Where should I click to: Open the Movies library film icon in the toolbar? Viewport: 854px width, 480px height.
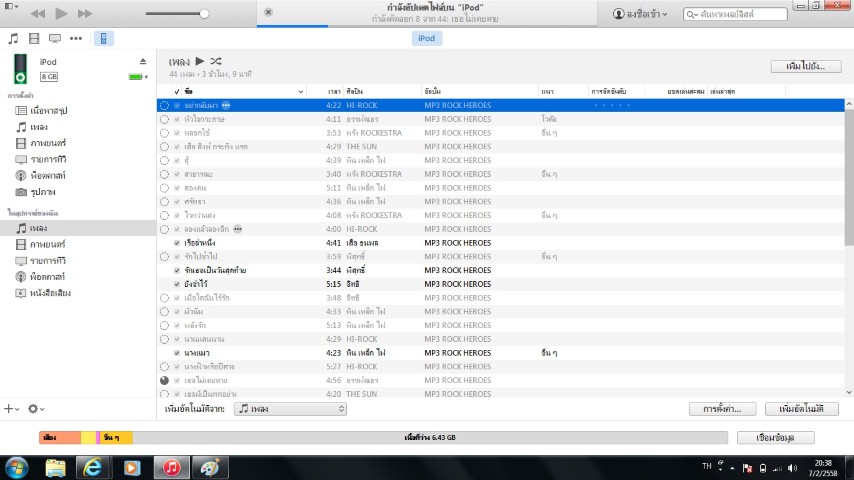(34, 38)
